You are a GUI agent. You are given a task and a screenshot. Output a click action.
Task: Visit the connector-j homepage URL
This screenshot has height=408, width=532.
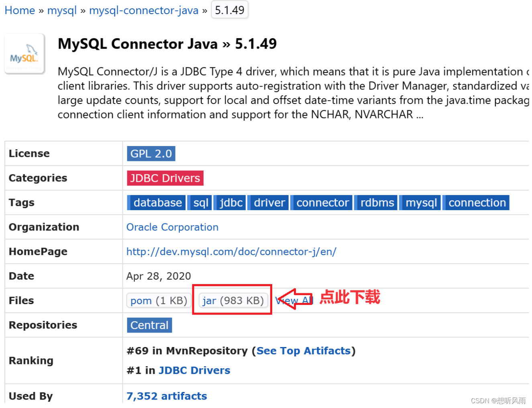pos(231,252)
